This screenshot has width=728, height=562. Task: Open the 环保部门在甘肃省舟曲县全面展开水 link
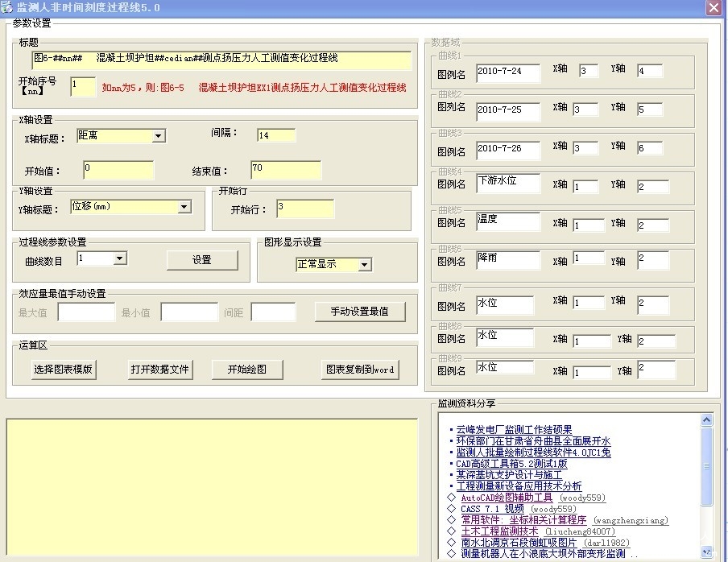click(533, 441)
